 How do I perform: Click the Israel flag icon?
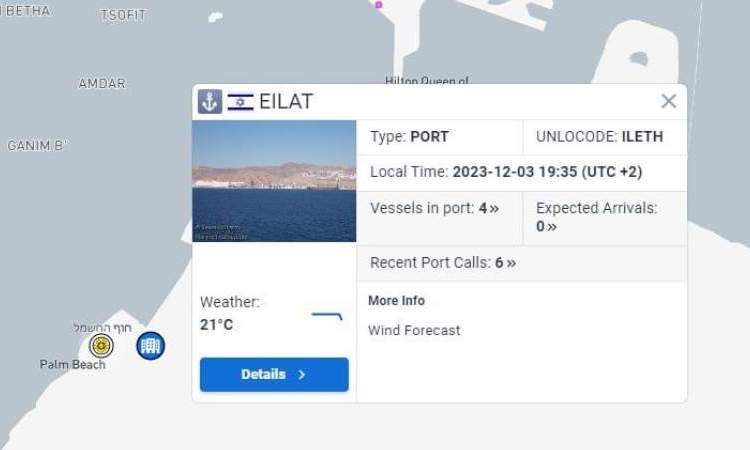240,102
